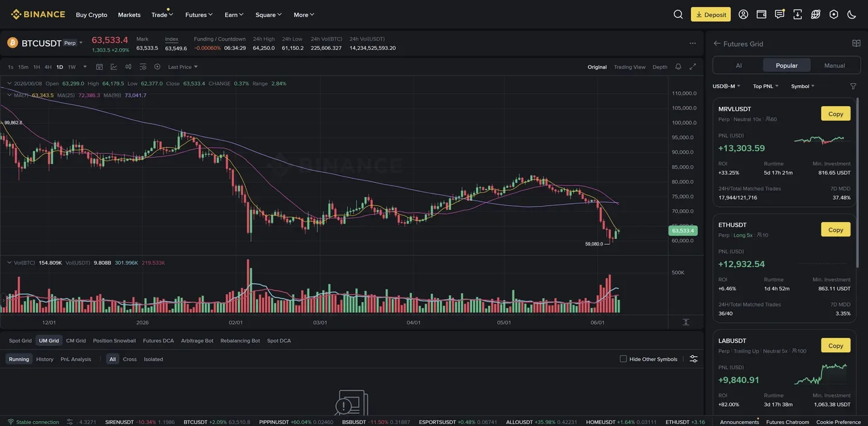Switch to Position Snowball tab

115,340
